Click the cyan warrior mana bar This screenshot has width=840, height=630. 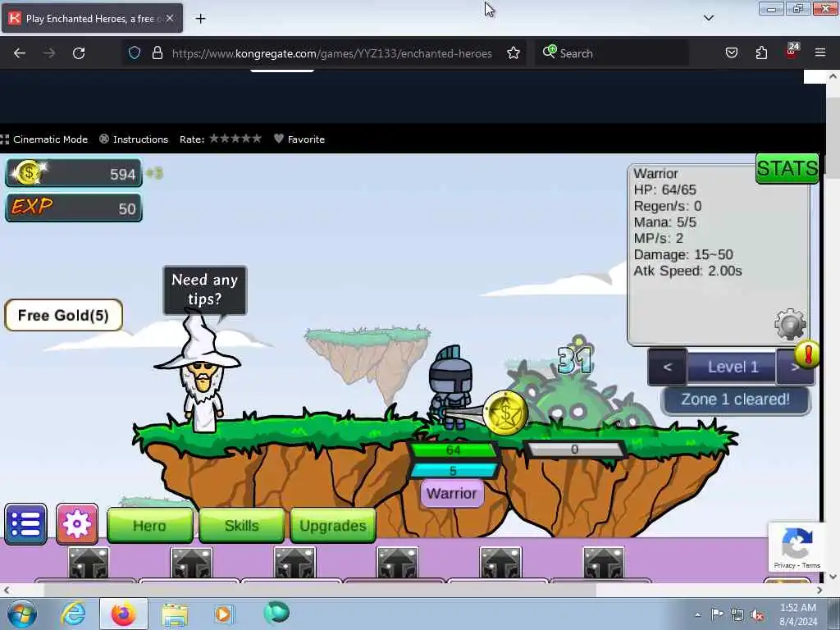453,470
